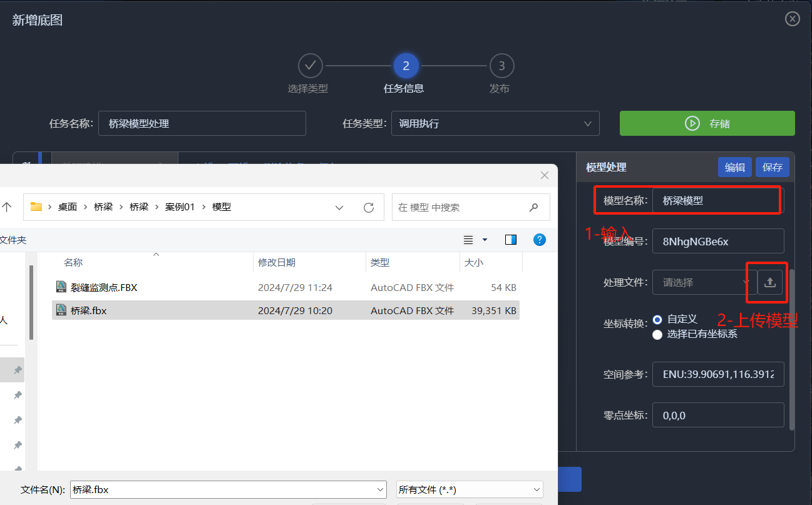Select file 裂缝监测点.FBX

tap(285, 287)
